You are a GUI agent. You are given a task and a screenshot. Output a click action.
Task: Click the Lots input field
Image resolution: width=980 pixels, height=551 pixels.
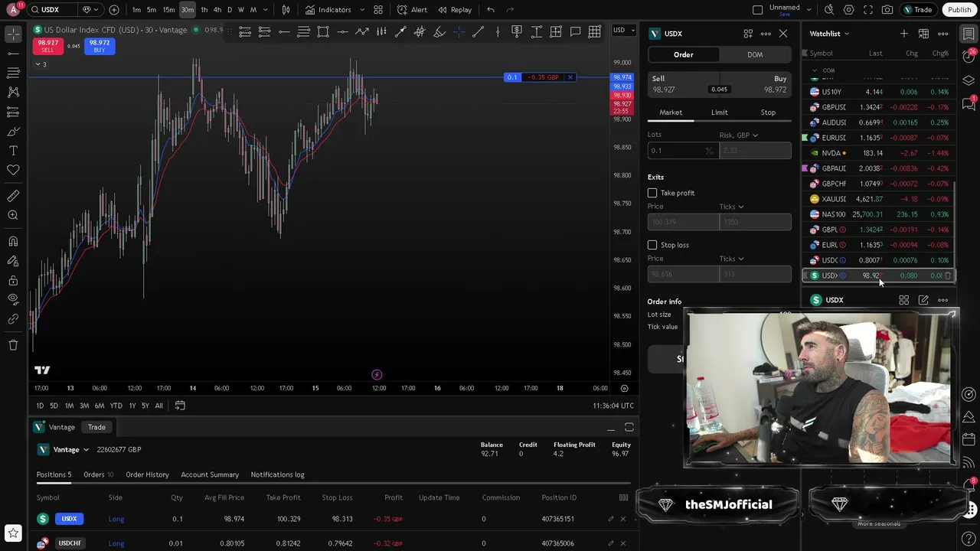[x=681, y=151]
